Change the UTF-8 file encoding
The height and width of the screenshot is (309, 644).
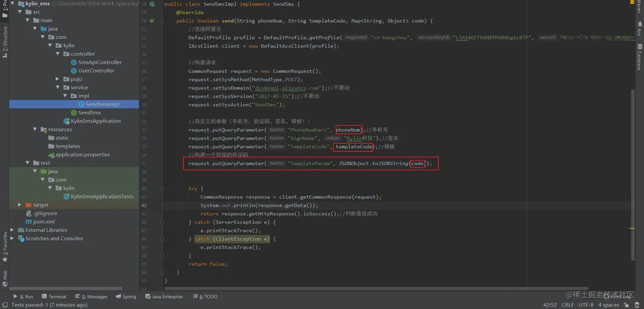(586, 305)
